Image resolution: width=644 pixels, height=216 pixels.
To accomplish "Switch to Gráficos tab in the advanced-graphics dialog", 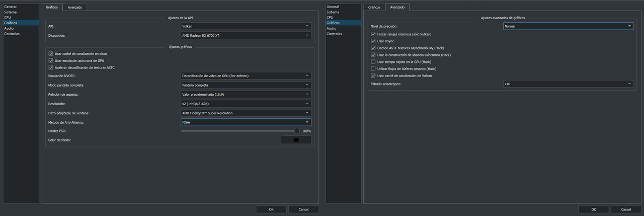I will click(374, 8).
